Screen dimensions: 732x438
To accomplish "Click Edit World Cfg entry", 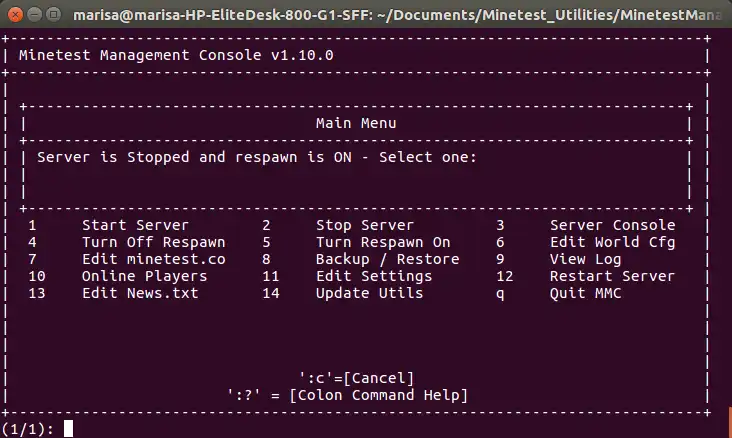I will pyautogui.click(x=612, y=242).
